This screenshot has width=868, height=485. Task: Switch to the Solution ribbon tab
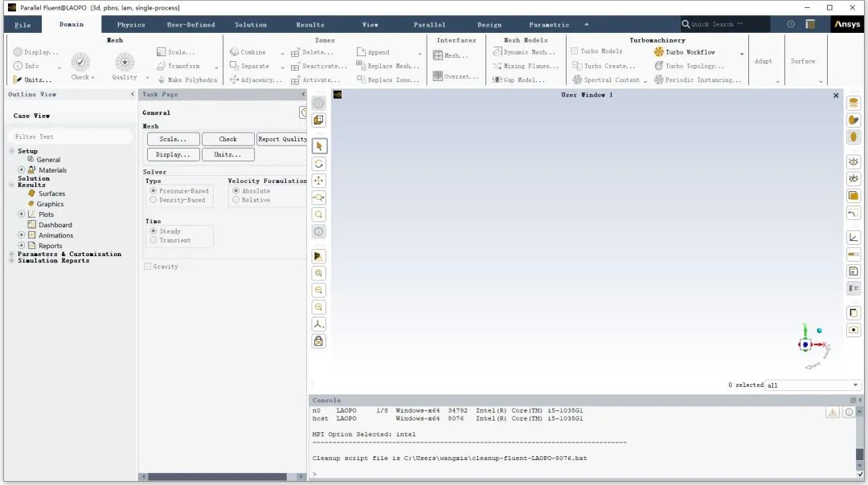coord(251,25)
